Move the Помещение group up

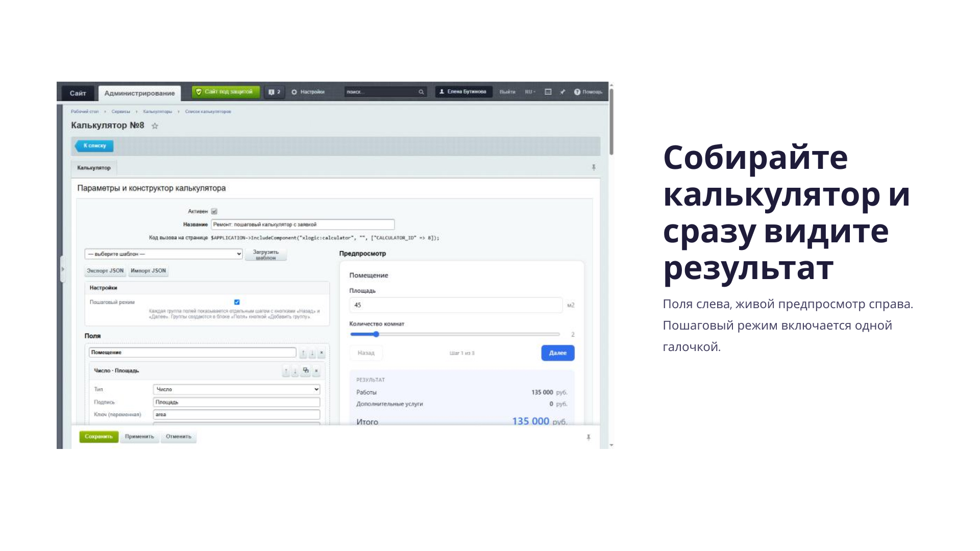pyautogui.click(x=303, y=353)
